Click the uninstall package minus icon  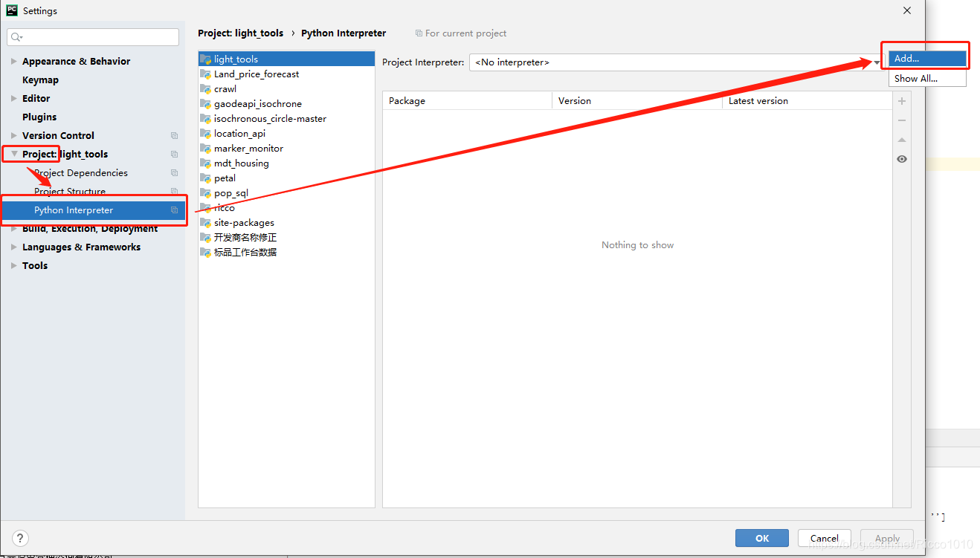click(x=902, y=120)
